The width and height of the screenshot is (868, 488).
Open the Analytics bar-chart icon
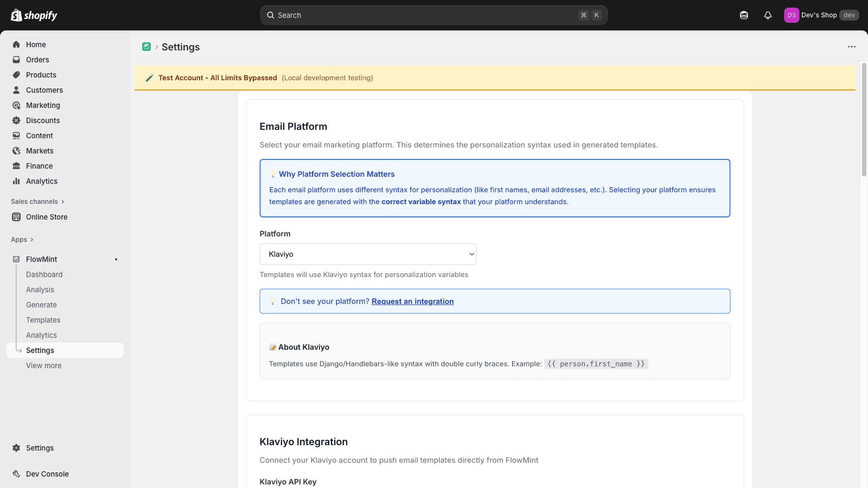[16, 181]
